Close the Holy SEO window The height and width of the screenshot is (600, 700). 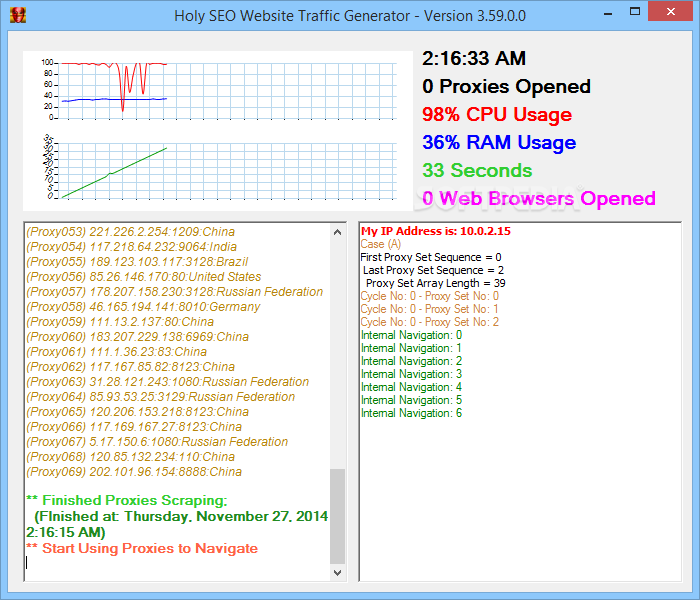pos(671,12)
